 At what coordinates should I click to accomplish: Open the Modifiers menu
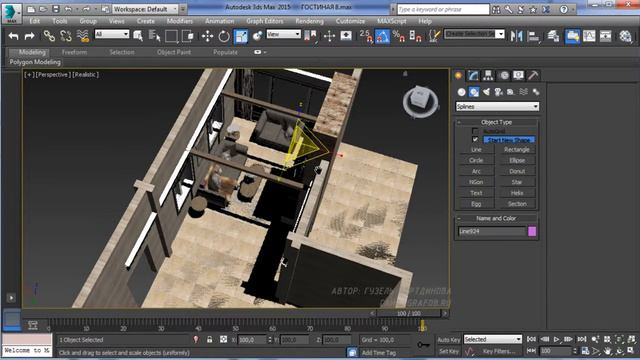[180, 21]
